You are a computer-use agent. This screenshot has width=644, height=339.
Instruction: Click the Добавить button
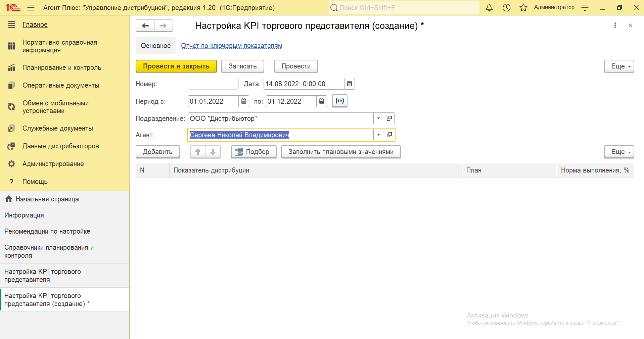click(158, 152)
